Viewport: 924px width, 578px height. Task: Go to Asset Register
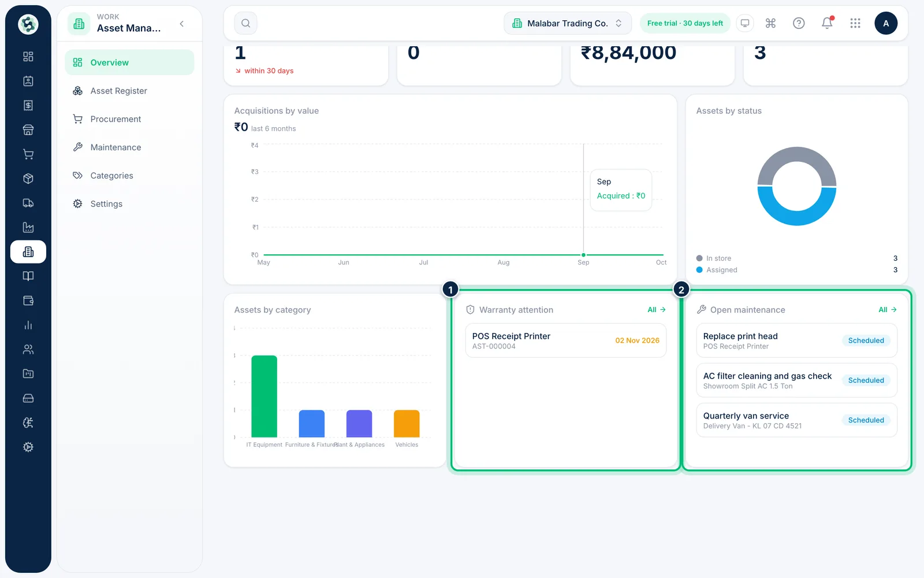[129, 91]
